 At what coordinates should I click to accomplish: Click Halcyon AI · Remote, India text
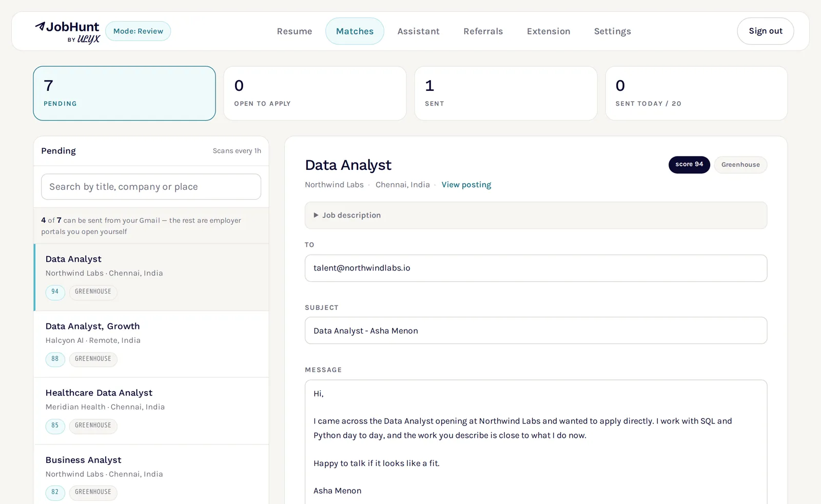click(x=93, y=341)
